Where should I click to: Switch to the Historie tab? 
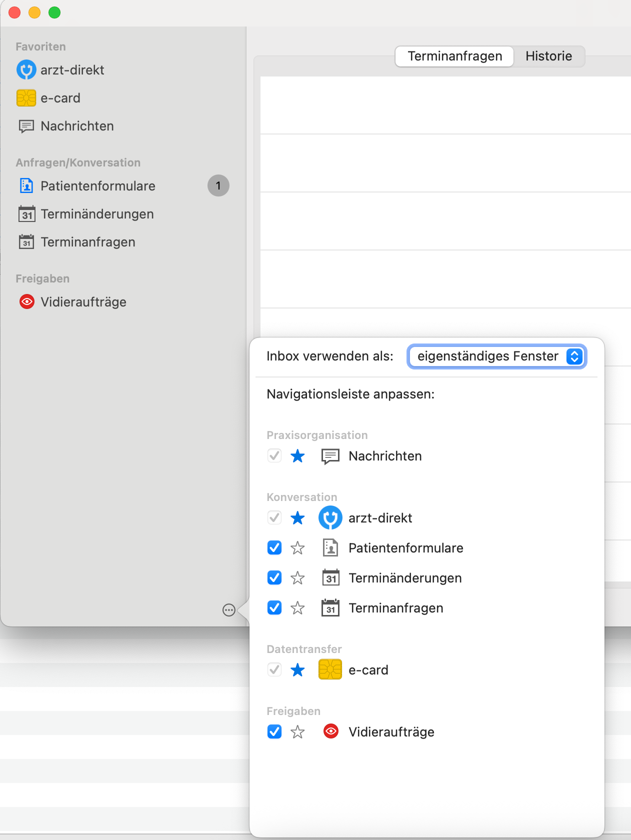click(x=548, y=56)
